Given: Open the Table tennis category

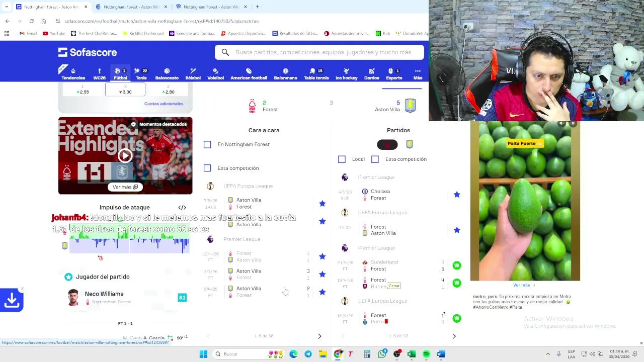Looking at the screenshot, I should [x=316, y=74].
